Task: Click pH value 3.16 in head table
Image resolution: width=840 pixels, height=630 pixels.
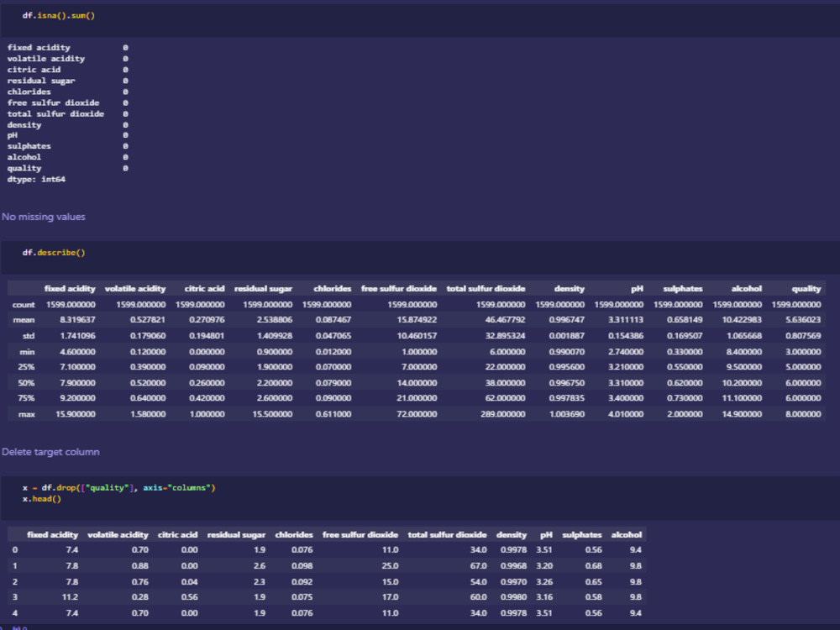Action: pyautogui.click(x=544, y=596)
